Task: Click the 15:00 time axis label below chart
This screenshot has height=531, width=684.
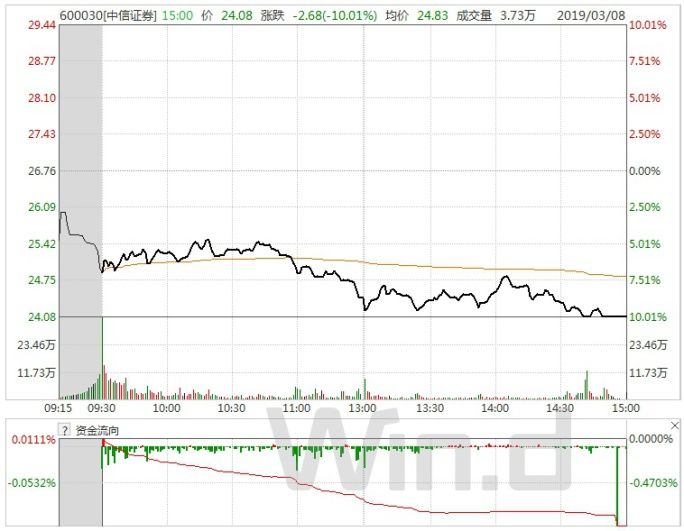Action: coord(626,408)
